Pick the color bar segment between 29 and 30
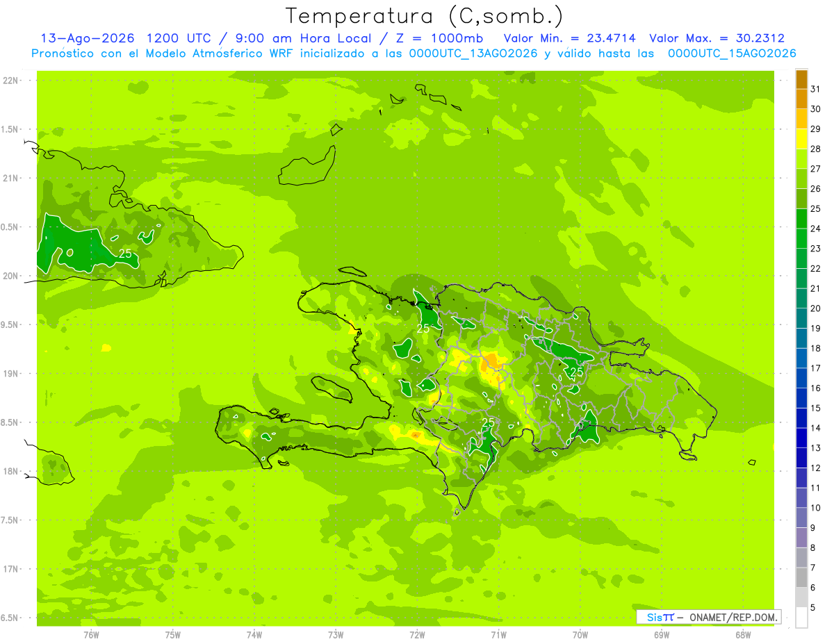834x644 pixels. tap(801, 119)
